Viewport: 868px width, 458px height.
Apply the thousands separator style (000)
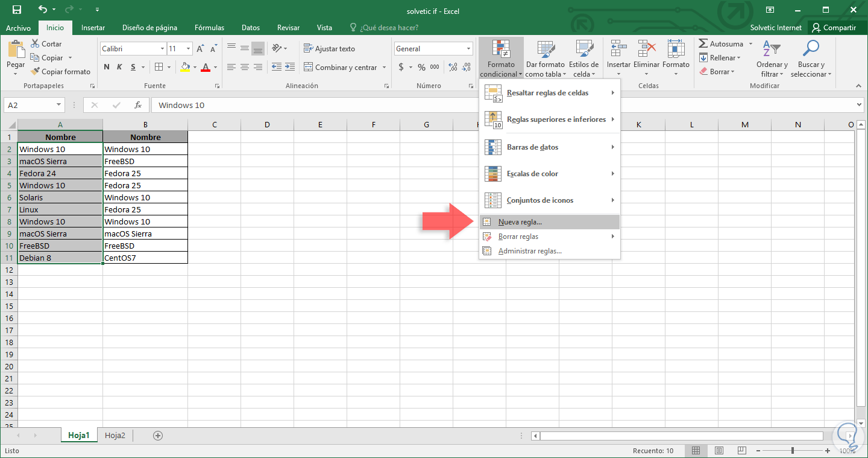click(434, 67)
